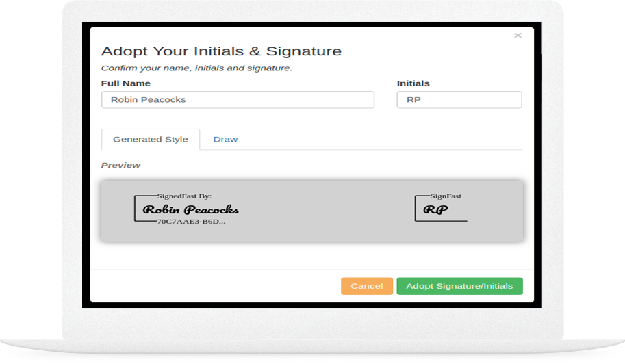The height and width of the screenshot is (364, 625).
Task: Click the Initials label
Action: click(x=413, y=83)
